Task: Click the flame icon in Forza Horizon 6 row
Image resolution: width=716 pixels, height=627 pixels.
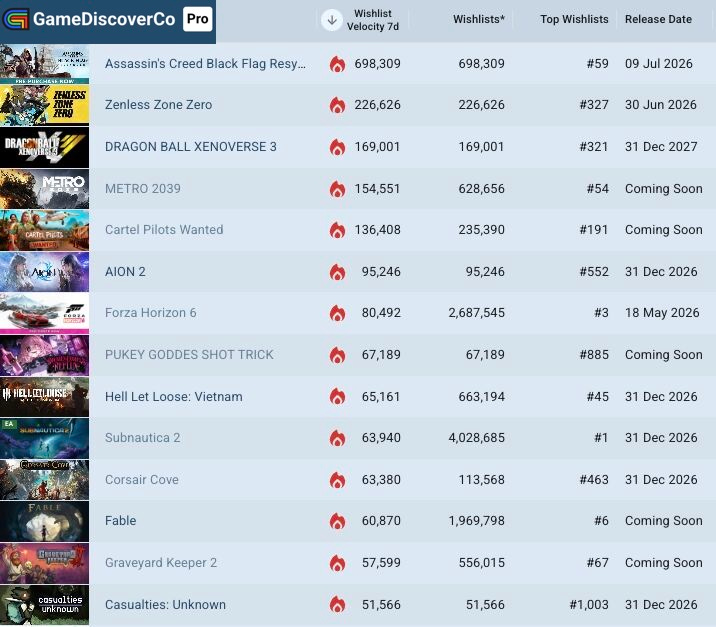Action: (337, 313)
